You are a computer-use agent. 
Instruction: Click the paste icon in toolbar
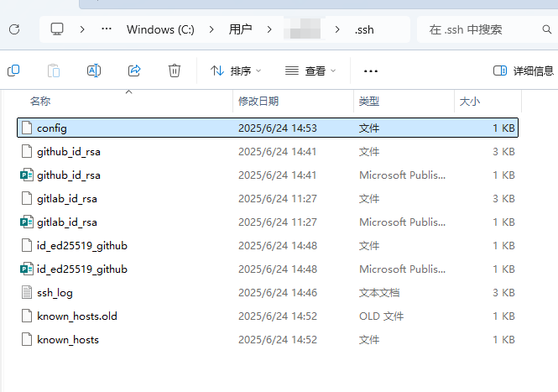54,71
